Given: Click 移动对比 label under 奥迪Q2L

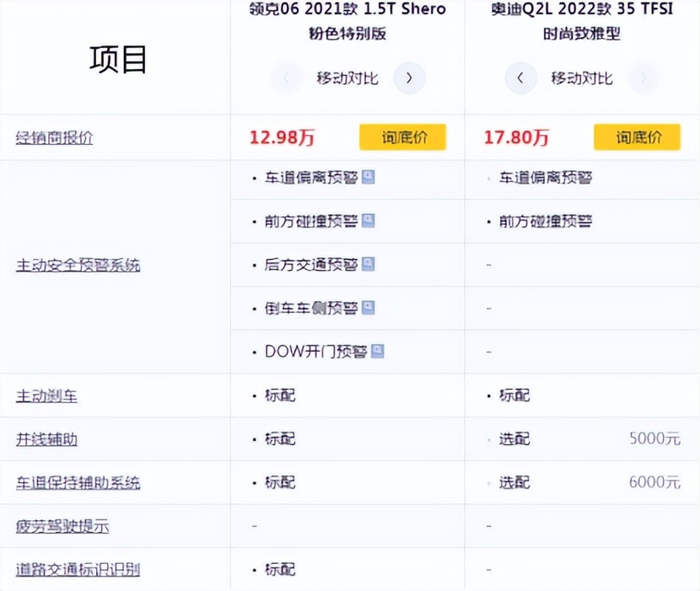Looking at the screenshot, I should (582, 78).
